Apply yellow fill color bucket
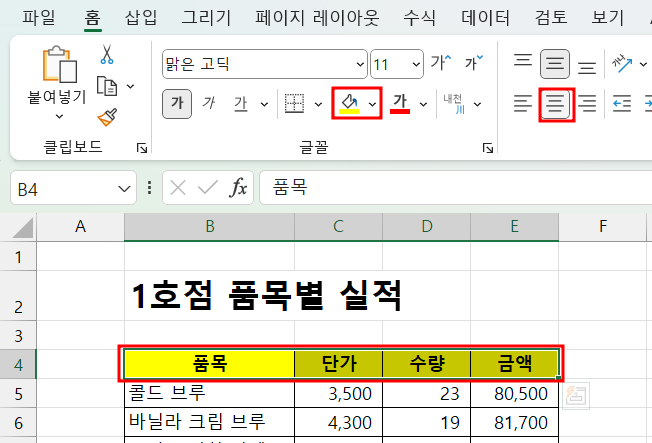Image resolution: width=652 pixels, height=443 pixels. (x=349, y=104)
